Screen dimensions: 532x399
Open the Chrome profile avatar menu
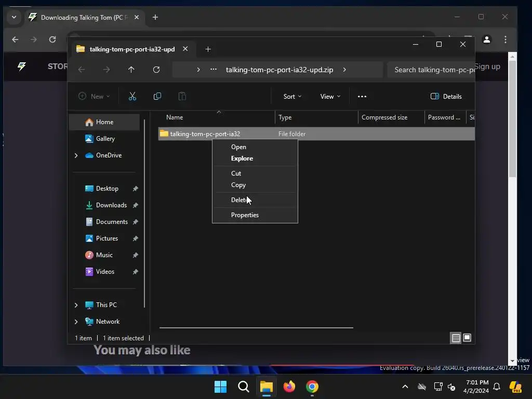coord(486,39)
